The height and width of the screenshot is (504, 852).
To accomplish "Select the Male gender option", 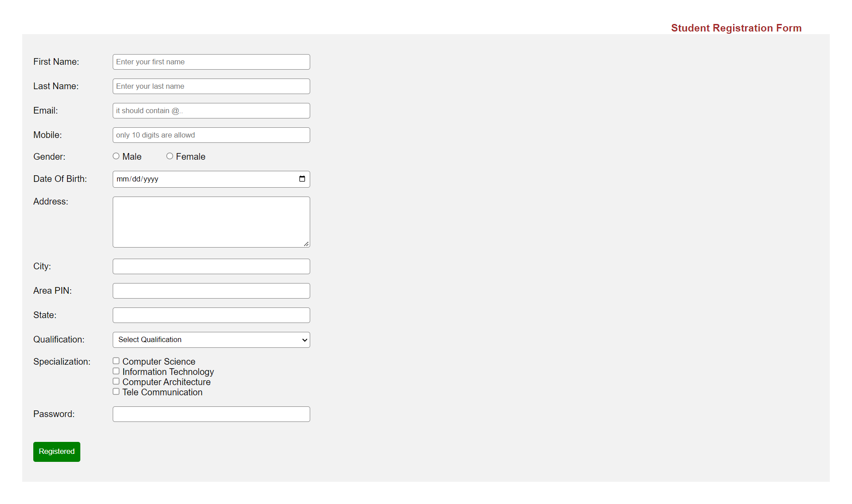I will point(116,156).
